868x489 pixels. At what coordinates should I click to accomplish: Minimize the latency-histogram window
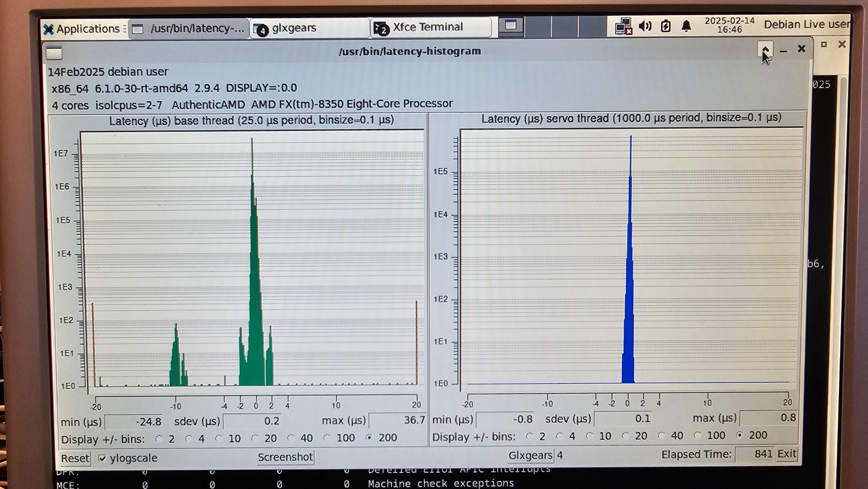[783, 51]
